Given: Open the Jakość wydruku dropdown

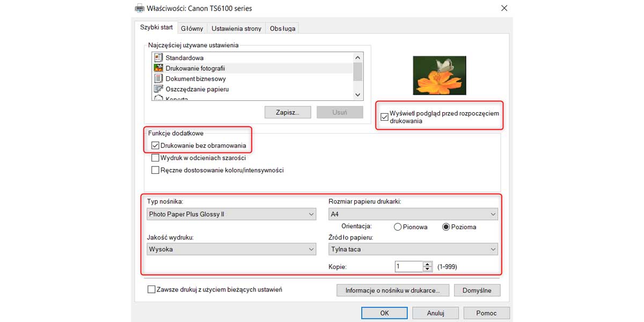Looking at the screenshot, I should [x=232, y=249].
